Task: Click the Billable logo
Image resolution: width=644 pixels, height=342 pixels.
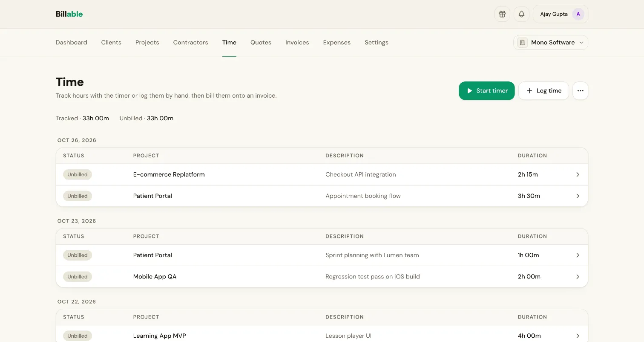Action: click(x=69, y=14)
